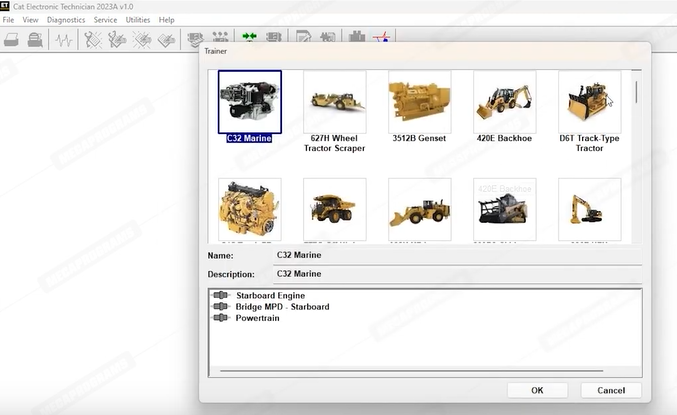Click the red-and-blue graph toolbar icon

point(381,37)
